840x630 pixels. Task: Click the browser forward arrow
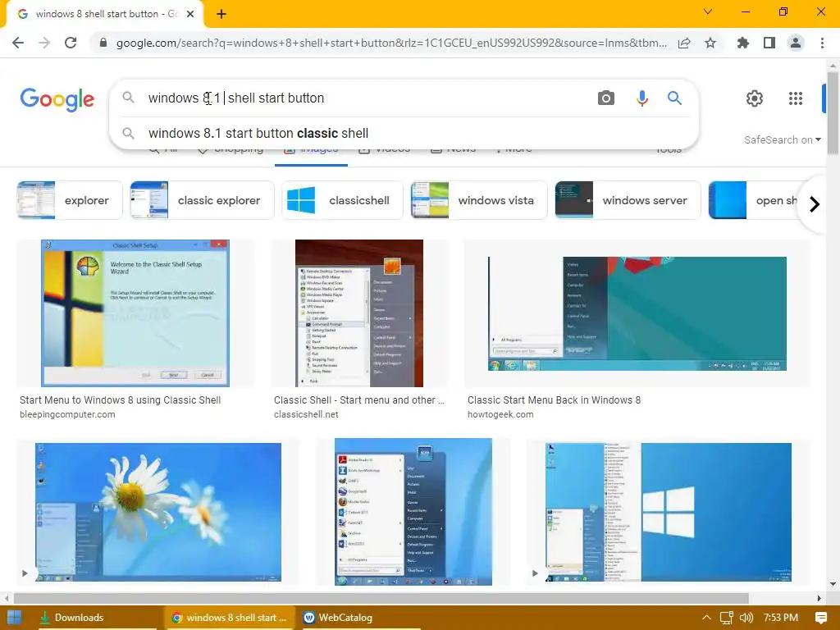pos(44,43)
